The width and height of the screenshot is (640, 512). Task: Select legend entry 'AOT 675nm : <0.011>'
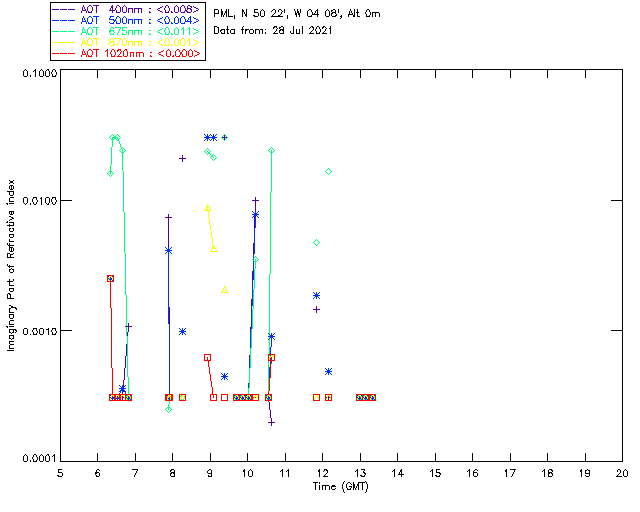point(140,31)
